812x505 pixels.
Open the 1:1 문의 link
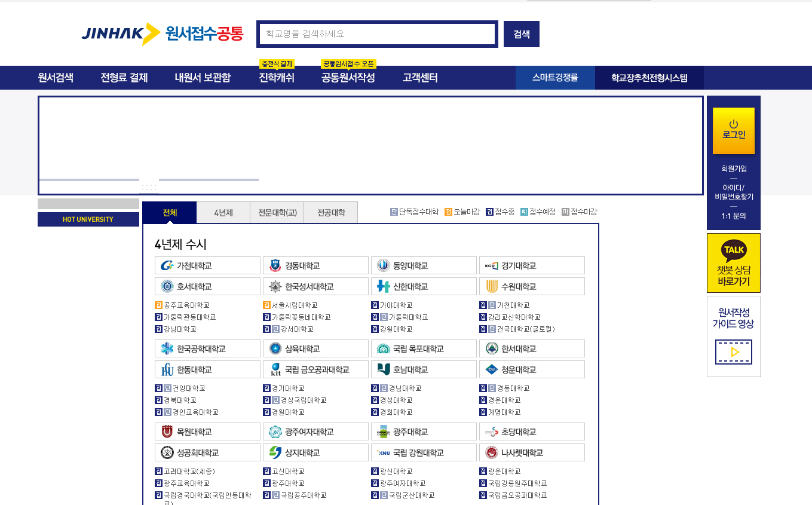pyautogui.click(x=734, y=216)
